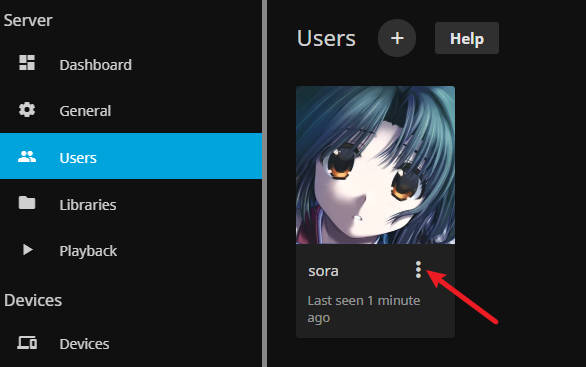Select the Users menu entry
586x367 pixels.
(131, 156)
